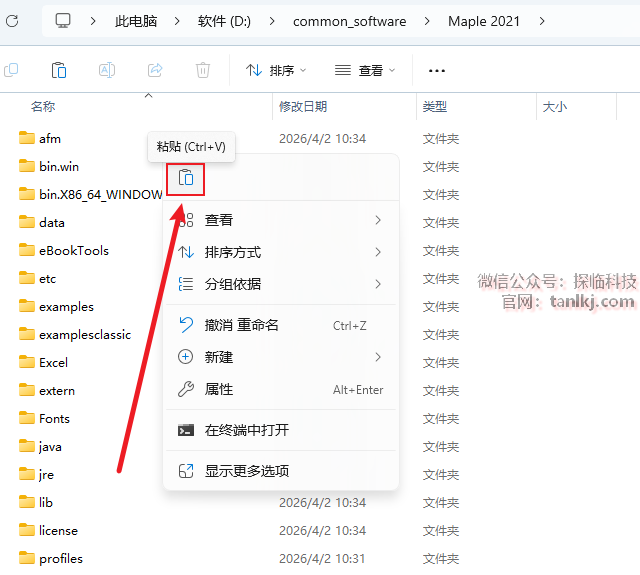
Task: Sort by the 修改日期 column header
Action: pyautogui.click(x=303, y=106)
